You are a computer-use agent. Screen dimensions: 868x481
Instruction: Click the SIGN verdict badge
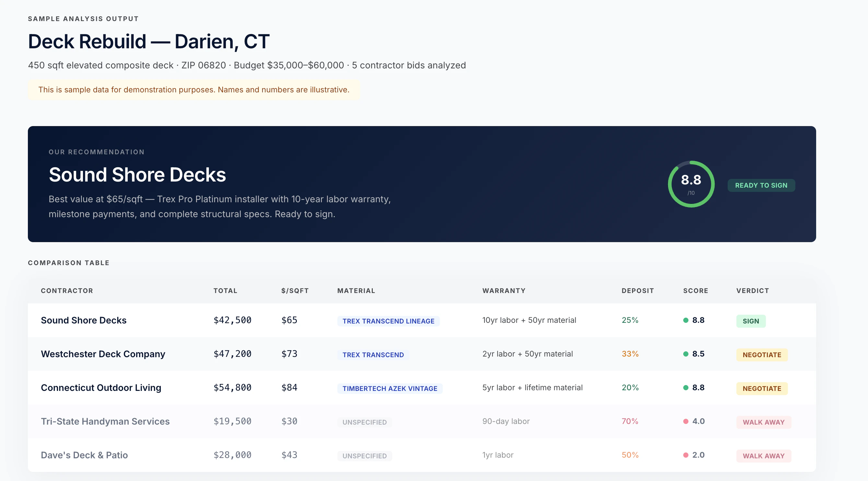coord(750,321)
